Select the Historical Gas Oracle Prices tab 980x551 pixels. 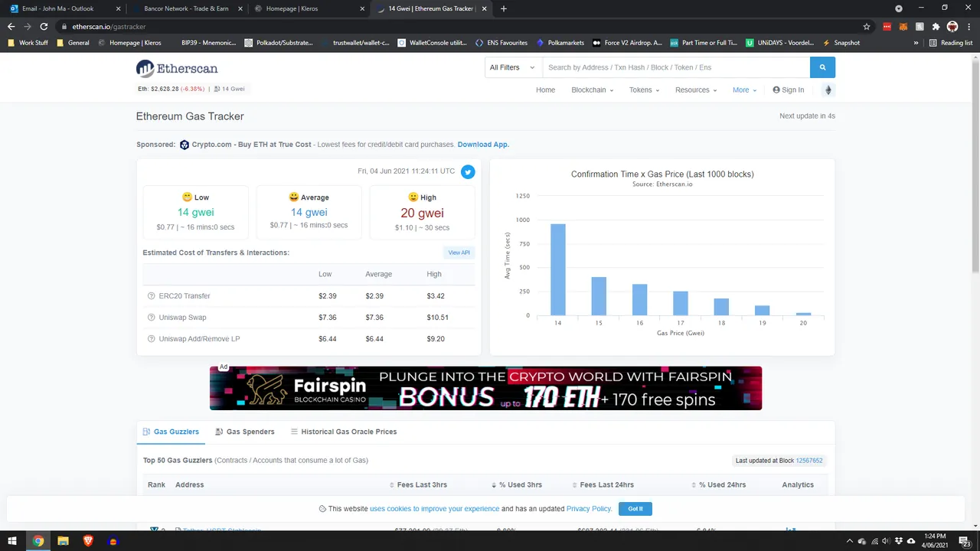[x=344, y=432]
